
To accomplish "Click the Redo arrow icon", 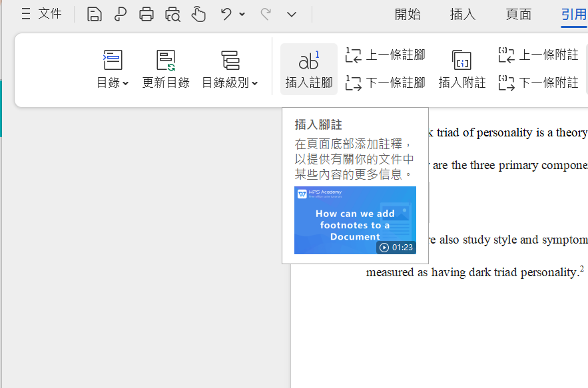I will 266,14.
